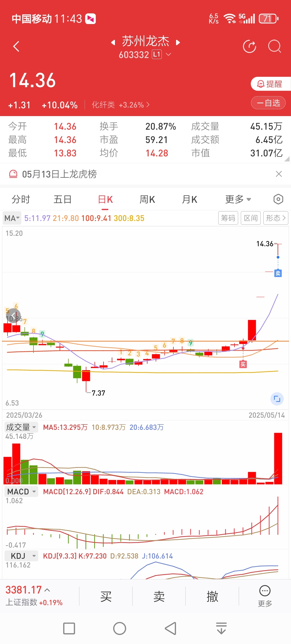Switch to 分时 tab

tap(21, 200)
